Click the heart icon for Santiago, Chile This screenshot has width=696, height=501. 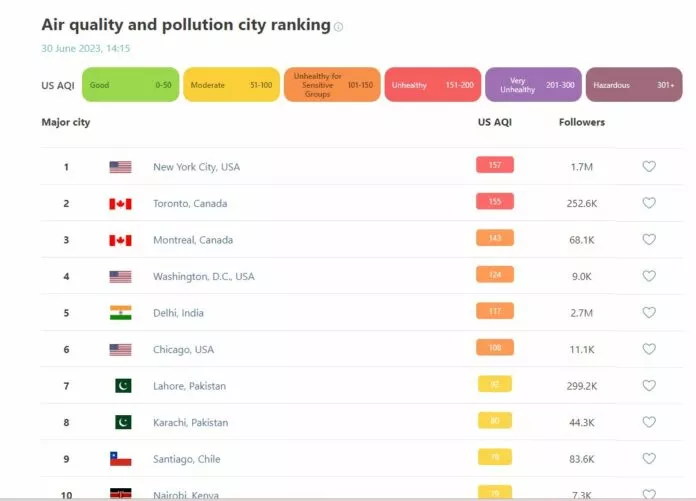coord(648,459)
